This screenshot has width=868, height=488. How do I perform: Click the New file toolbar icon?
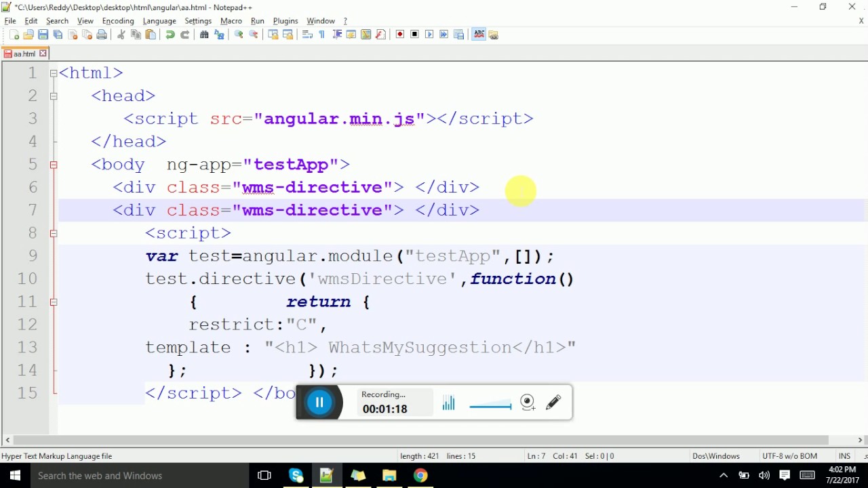click(14, 35)
